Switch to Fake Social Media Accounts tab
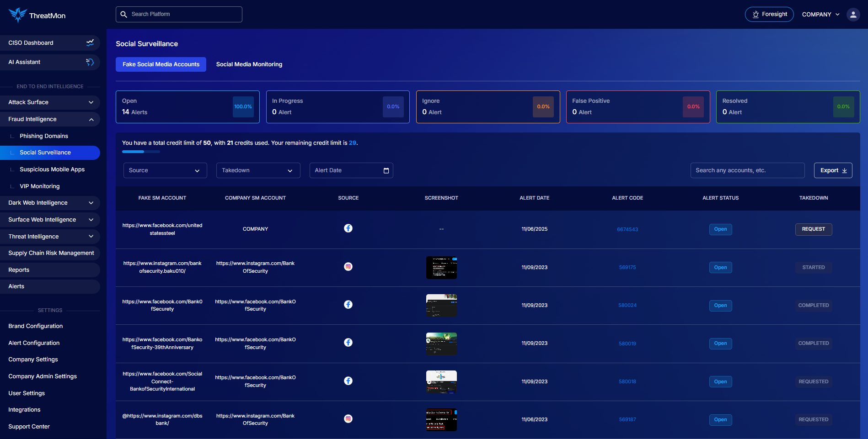868x439 pixels. (x=161, y=64)
